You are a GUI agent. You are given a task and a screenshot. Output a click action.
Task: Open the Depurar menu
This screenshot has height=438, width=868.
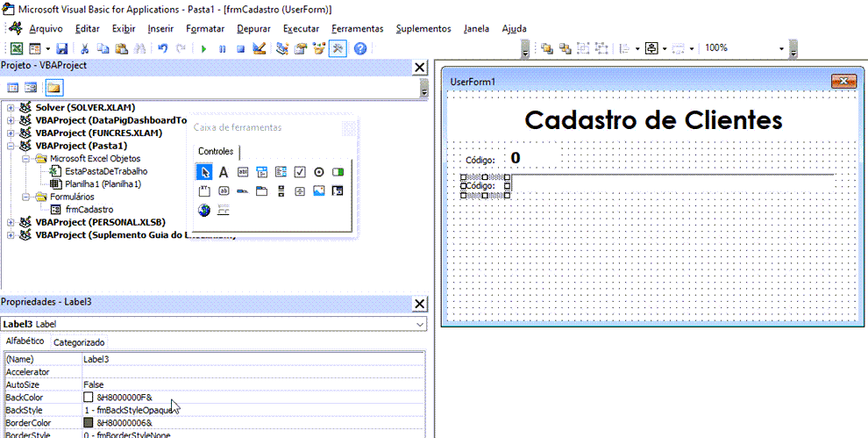(x=254, y=29)
